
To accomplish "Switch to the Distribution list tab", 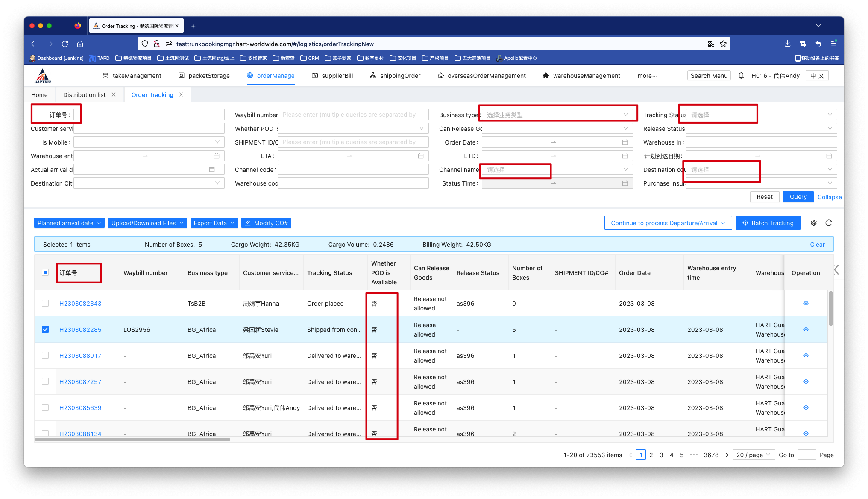I will (x=84, y=95).
